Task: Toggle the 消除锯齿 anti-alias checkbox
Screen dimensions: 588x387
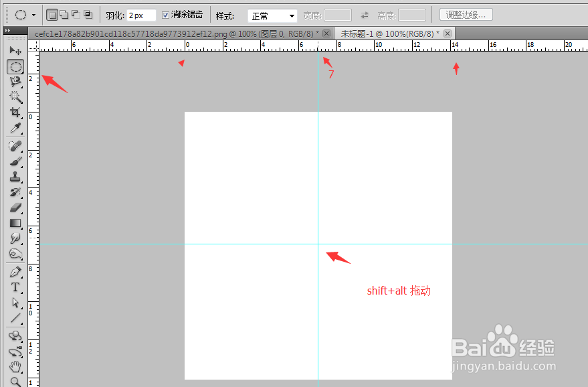Action: (165, 15)
